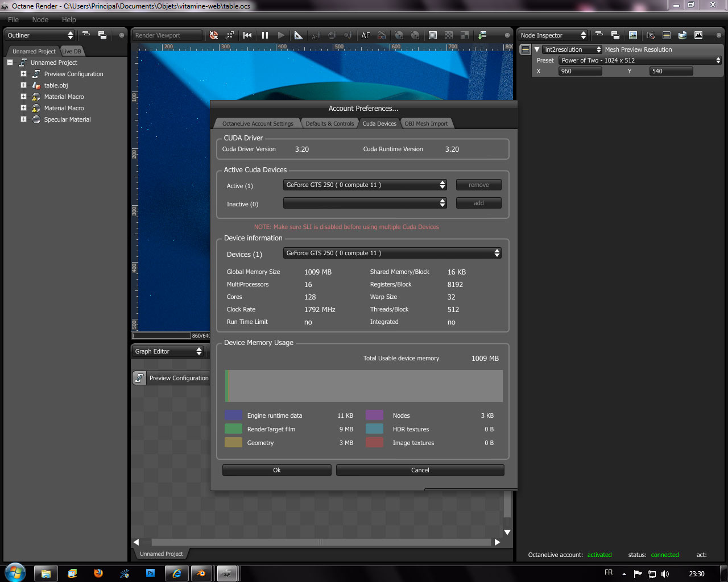Click the RenderTarget film green swatch

point(233,429)
